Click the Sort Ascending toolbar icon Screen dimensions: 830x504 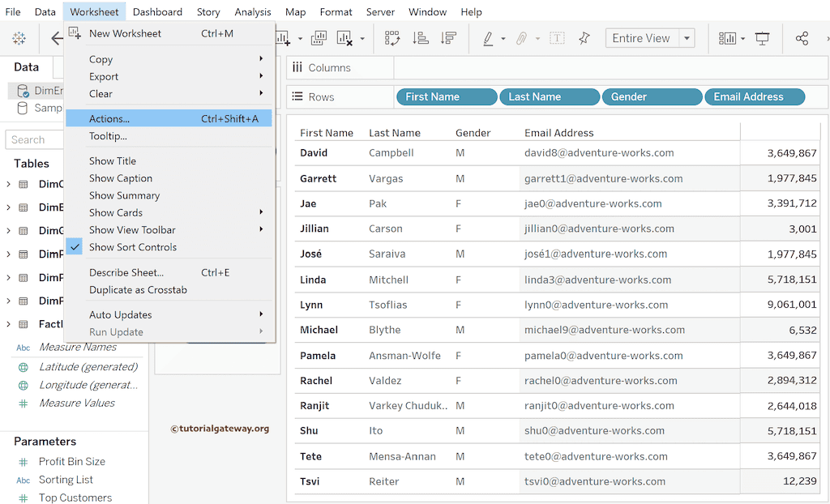pos(420,38)
